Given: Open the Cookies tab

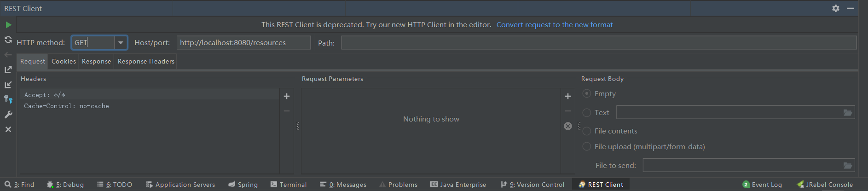Looking at the screenshot, I should 64,61.
